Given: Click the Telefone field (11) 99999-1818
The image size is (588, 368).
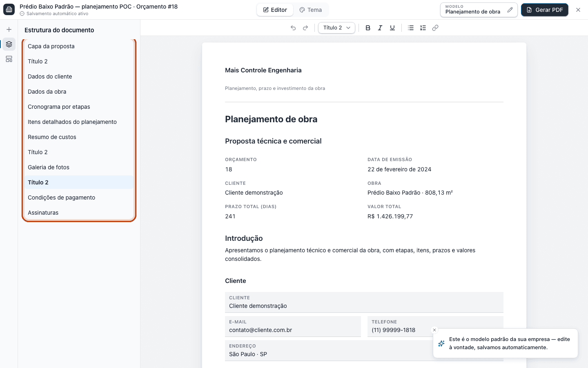Looking at the screenshot, I should click(x=435, y=326).
